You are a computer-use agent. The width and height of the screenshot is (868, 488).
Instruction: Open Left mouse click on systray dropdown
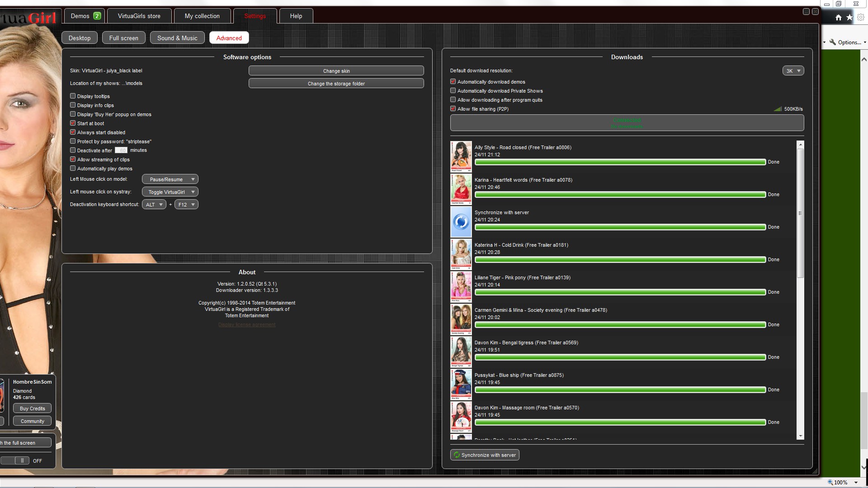(x=170, y=192)
